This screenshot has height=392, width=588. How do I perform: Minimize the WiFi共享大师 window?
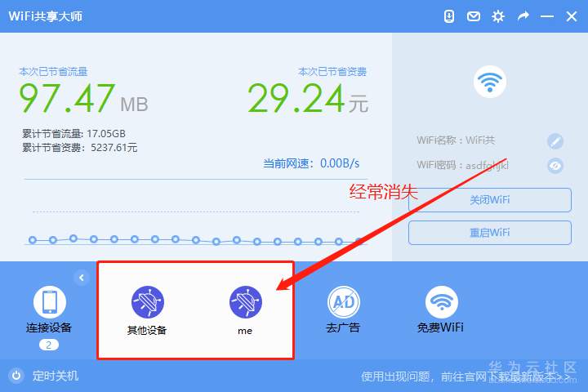pyautogui.click(x=547, y=16)
